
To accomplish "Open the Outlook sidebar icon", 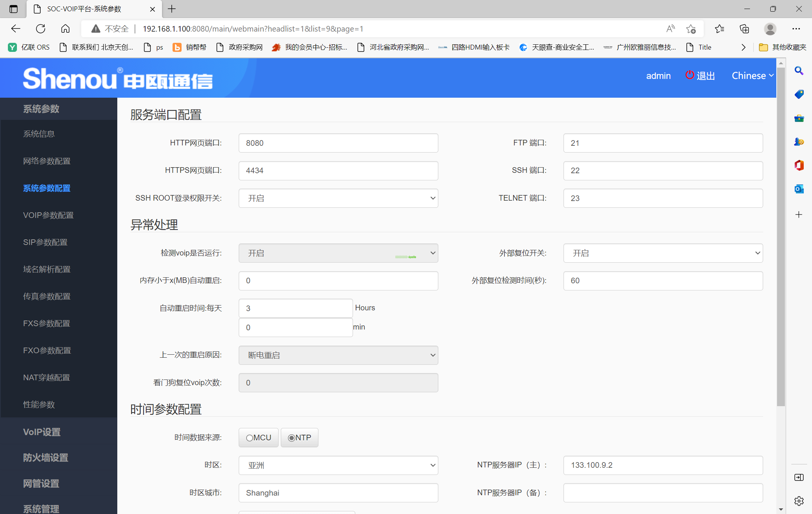I will [x=799, y=189].
